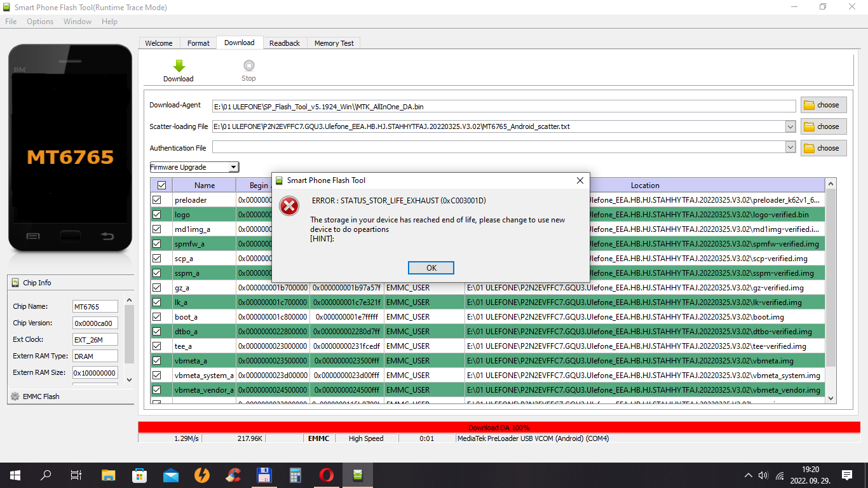Image resolution: width=868 pixels, height=488 pixels.
Task: Click folder icon on Download-Agent choose button
Action: (809, 105)
